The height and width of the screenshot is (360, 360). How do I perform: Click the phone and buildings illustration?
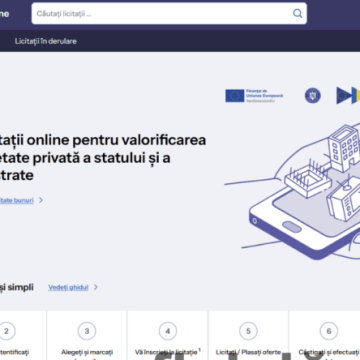(292, 192)
